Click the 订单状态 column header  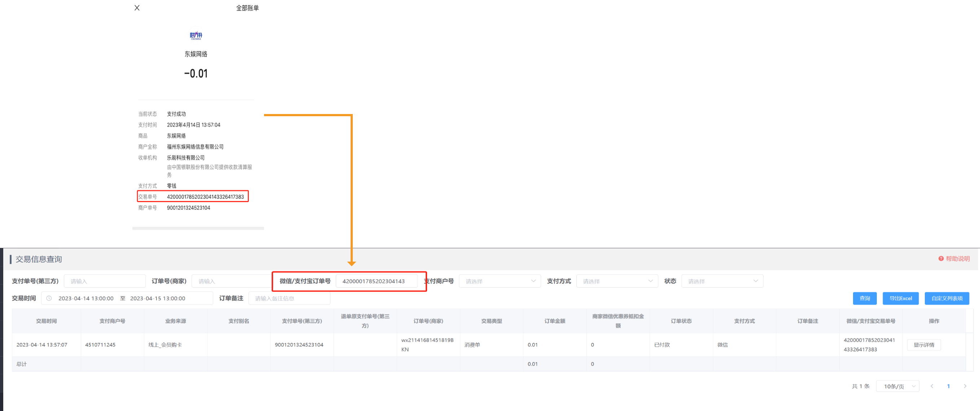click(x=681, y=321)
